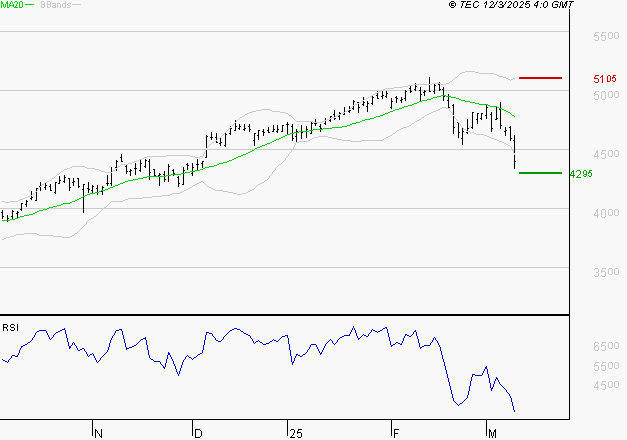Image resolution: width=627 pixels, height=440 pixels.
Task: Click the 3500 price axis label
Action: (x=606, y=272)
